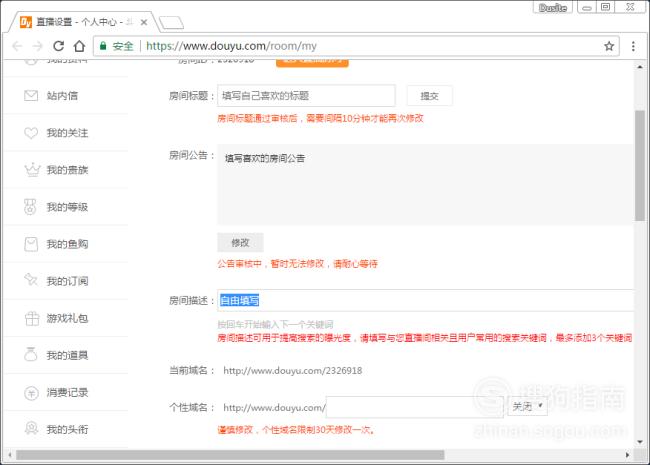The height and width of the screenshot is (465, 650).
Task: Click the 修改 button under room announcement
Action: pos(240,242)
